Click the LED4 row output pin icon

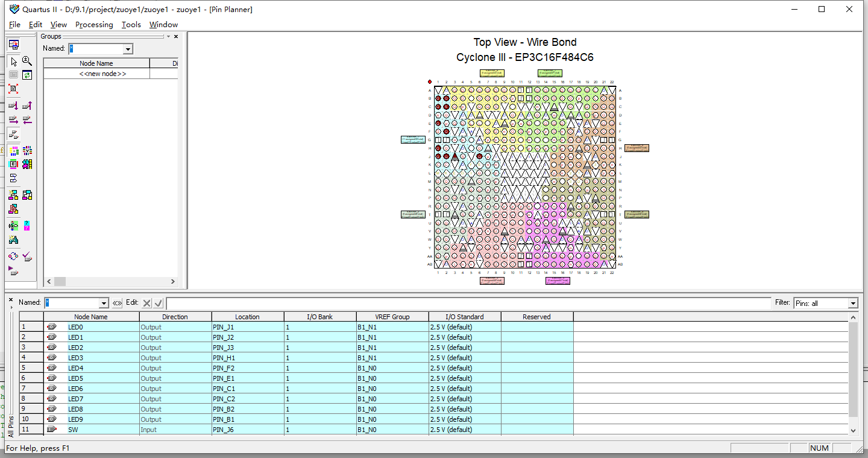tap(51, 368)
